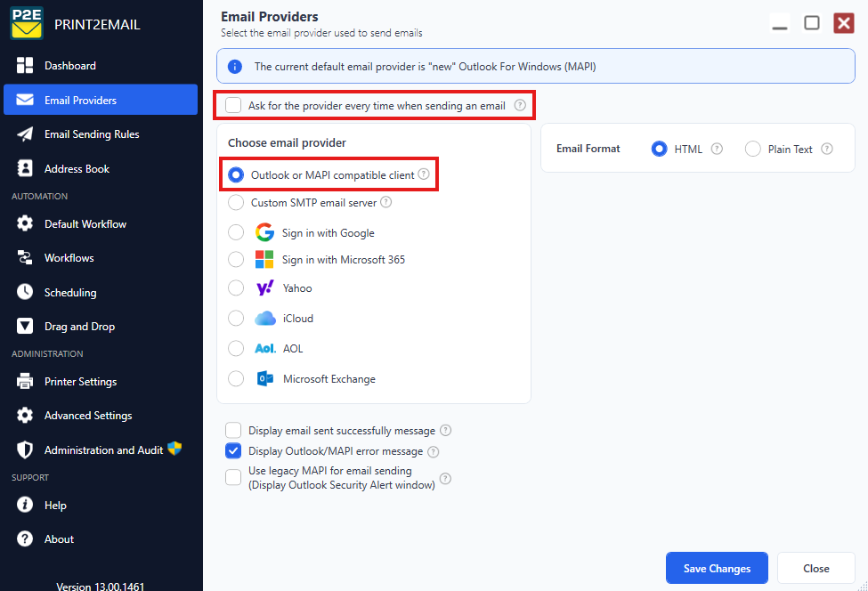Click the Dashboard grid icon
Screen dimensions: 868x591
tap(25, 65)
